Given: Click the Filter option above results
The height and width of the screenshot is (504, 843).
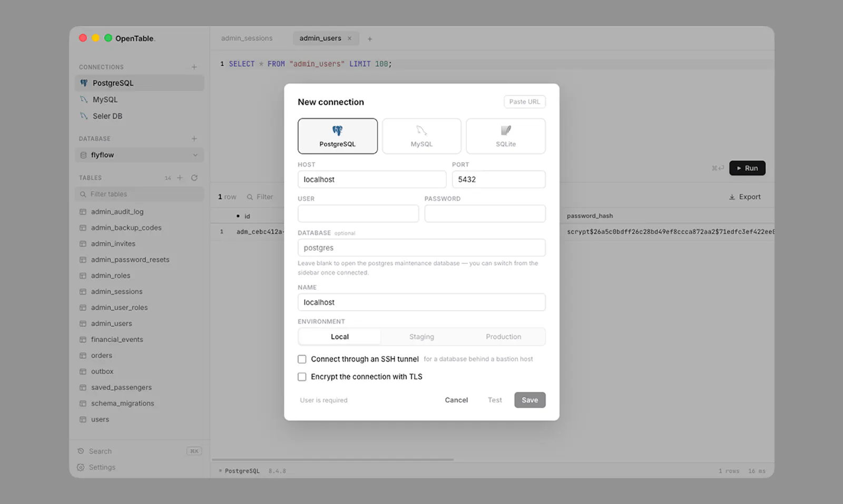Looking at the screenshot, I should click(260, 197).
